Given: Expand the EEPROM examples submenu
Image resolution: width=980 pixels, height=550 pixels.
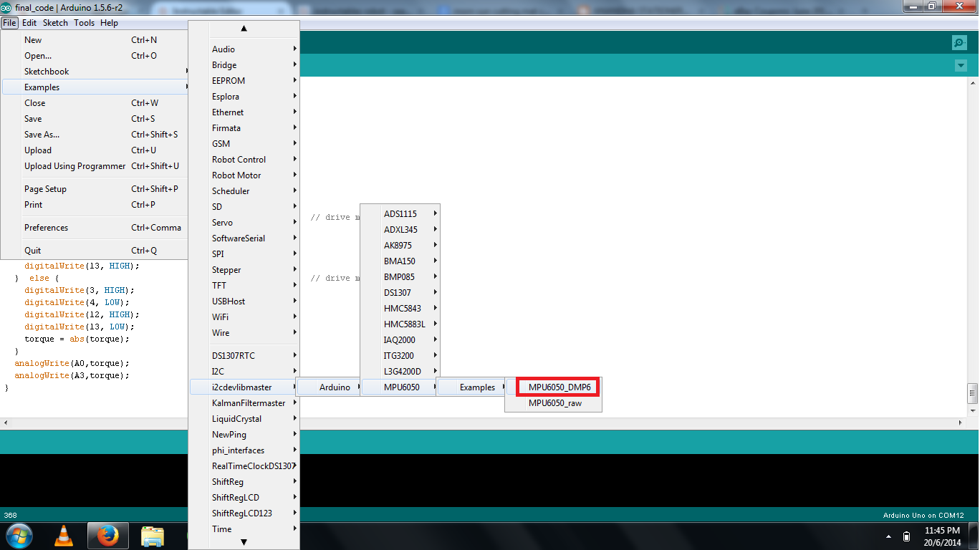Looking at the screenshot, I should 244,81.
